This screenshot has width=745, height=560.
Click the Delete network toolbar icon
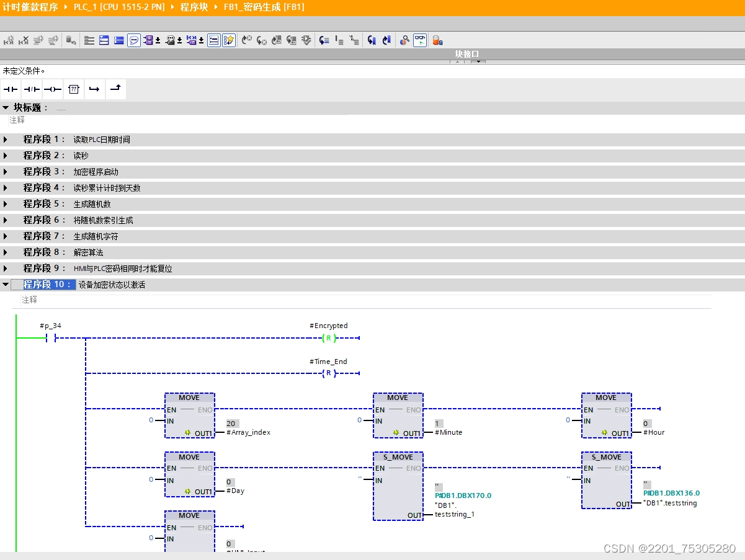tap(24, 40)
